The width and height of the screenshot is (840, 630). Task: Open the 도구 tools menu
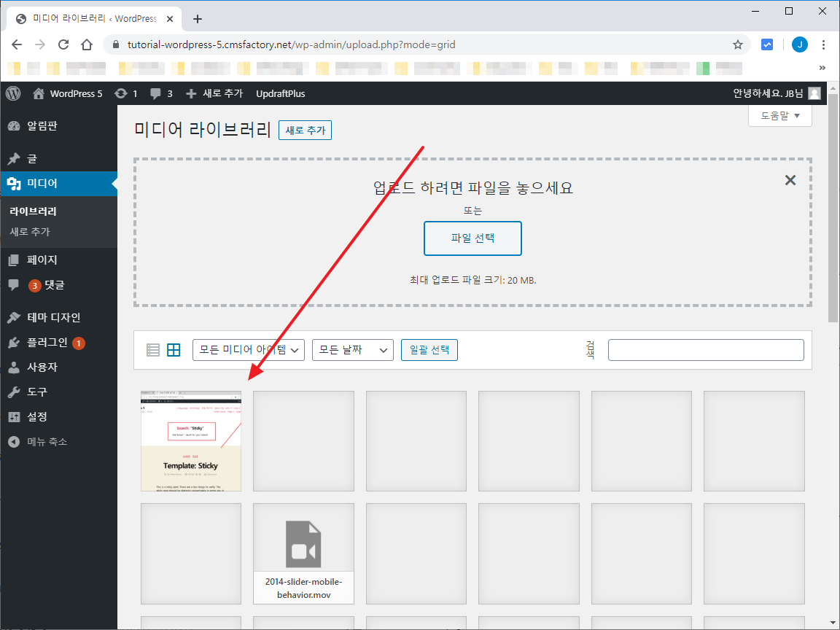pos(58,392)
